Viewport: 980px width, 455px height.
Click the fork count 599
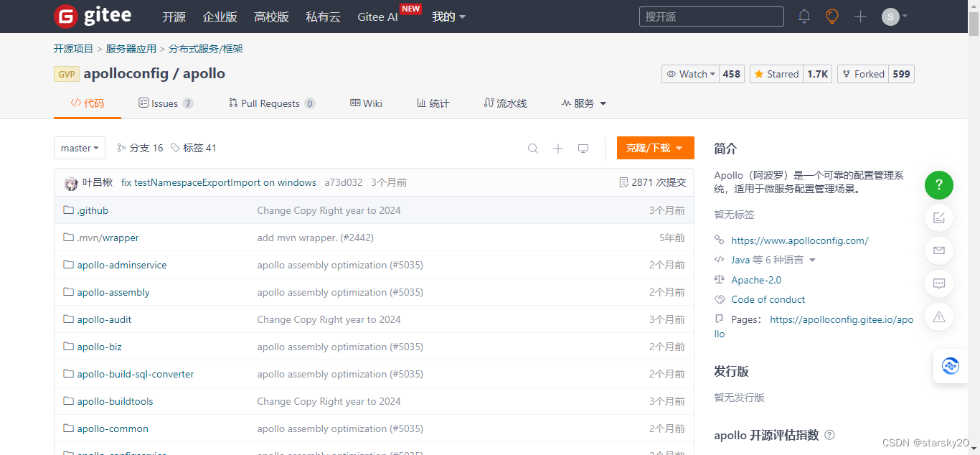point(901,74)
